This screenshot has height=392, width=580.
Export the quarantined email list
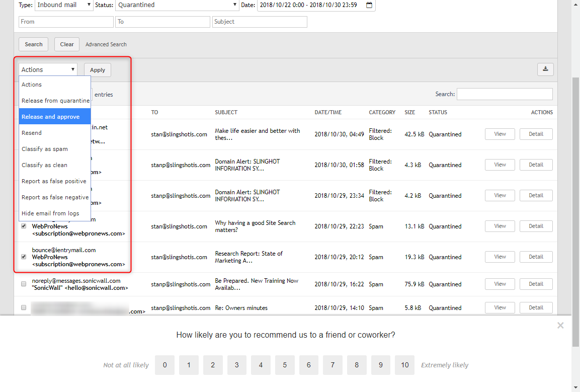pyautogui.click(x=545, y=69)
